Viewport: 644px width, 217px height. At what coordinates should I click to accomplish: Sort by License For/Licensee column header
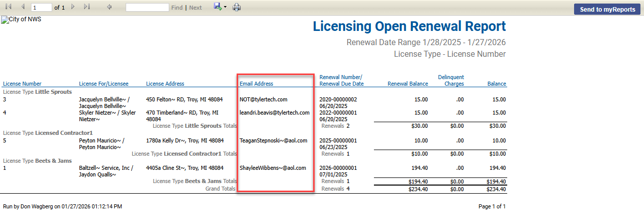point(103,84)
